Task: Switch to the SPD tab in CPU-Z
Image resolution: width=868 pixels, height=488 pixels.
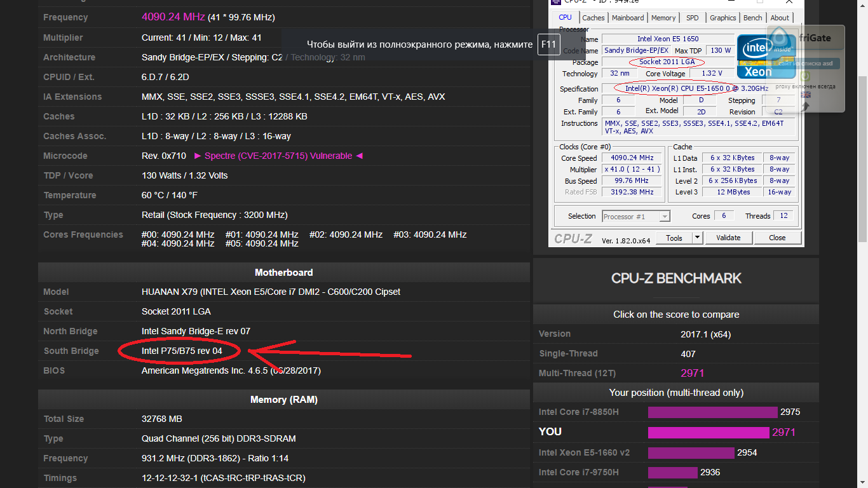Action: pyautogui.click(x=693, y=18)
